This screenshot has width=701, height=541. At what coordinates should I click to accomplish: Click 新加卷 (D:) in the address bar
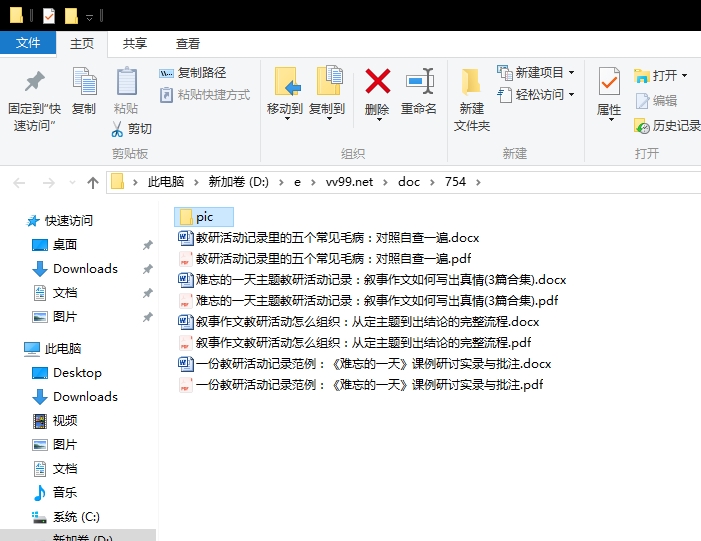[x=238, y=182]
